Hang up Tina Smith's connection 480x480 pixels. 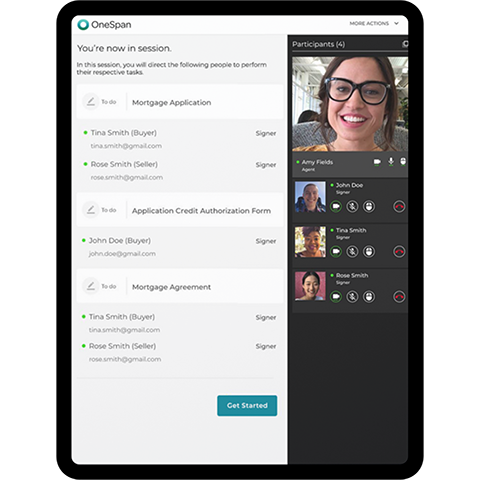pos(399,252)
